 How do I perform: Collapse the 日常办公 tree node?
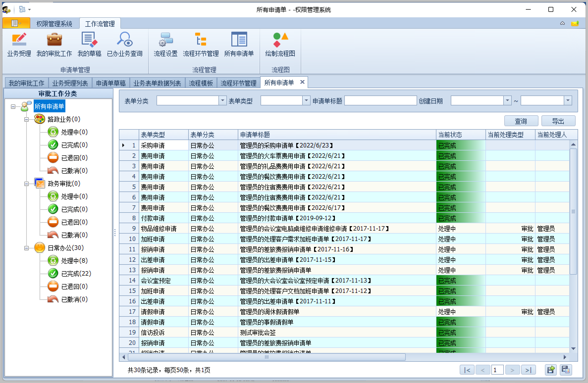click(27, 248)
